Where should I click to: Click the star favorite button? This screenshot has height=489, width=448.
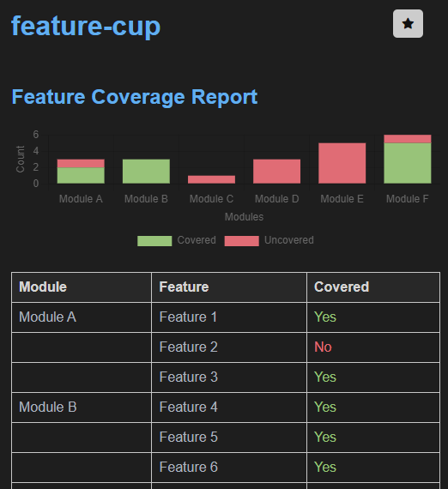pyautogui.click(x=408, y=24)
